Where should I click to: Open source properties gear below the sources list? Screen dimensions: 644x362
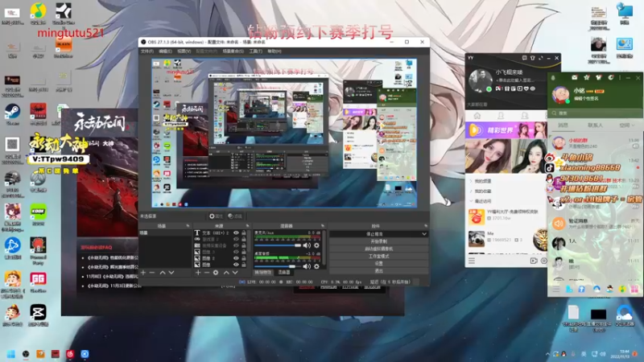216,273
